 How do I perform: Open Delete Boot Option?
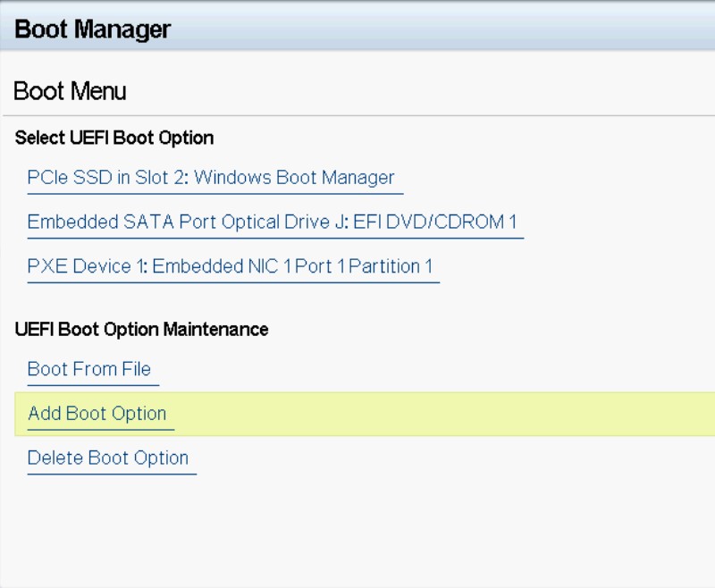click(x=108, y=458)
